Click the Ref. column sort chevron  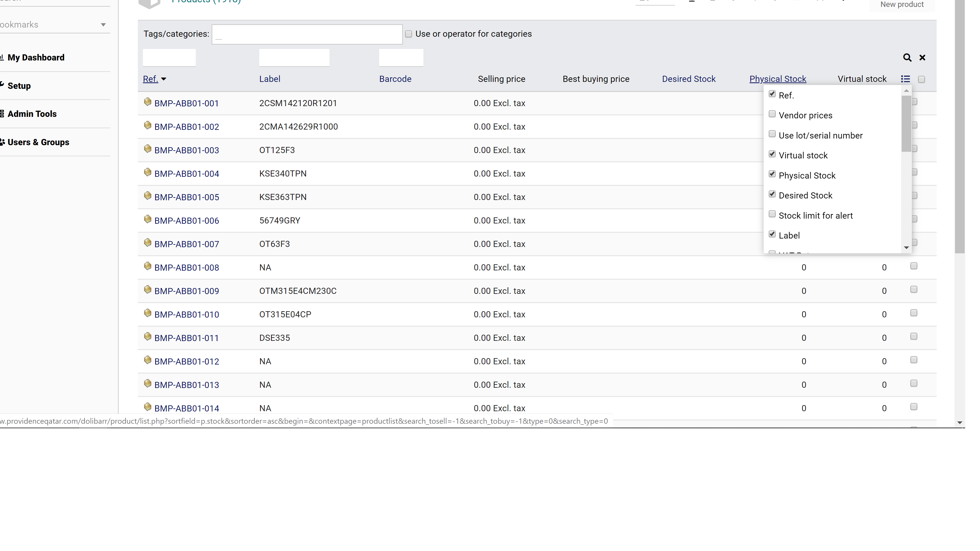point(164,79)
